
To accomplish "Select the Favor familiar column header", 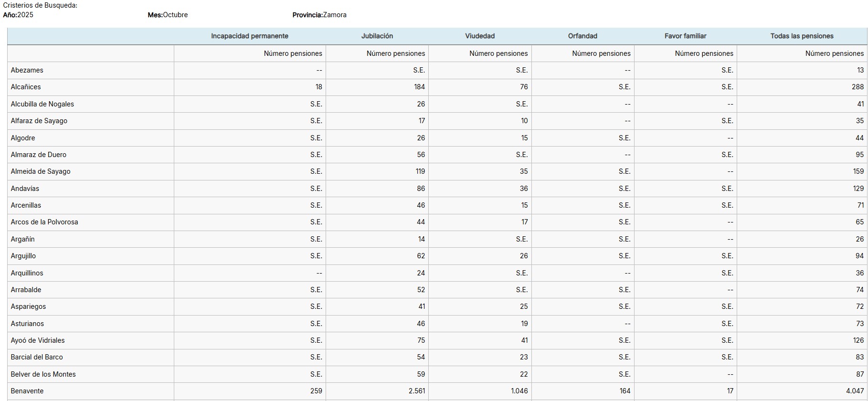I will pos(685,36).
